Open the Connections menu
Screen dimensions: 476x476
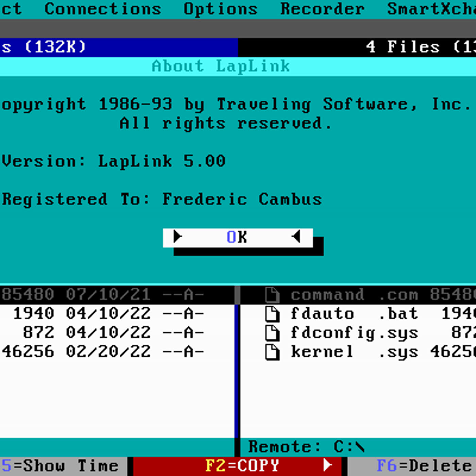point(103,9)
